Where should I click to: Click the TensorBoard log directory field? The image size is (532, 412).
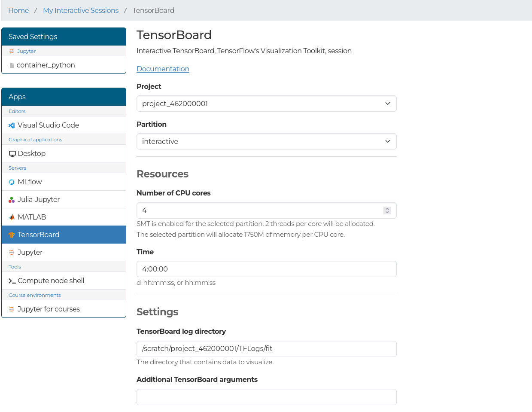tap(266, 348)
